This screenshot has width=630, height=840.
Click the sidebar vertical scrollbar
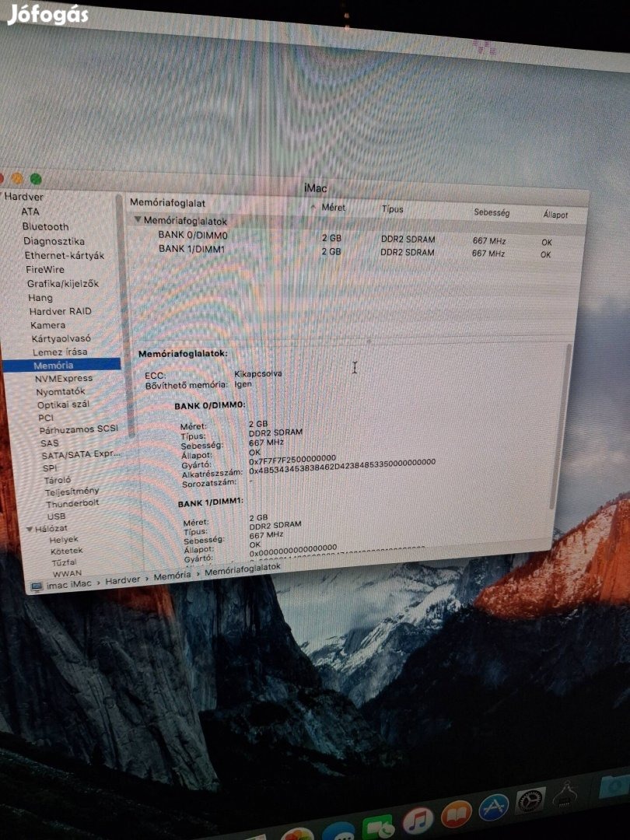(x=123, y=315)
